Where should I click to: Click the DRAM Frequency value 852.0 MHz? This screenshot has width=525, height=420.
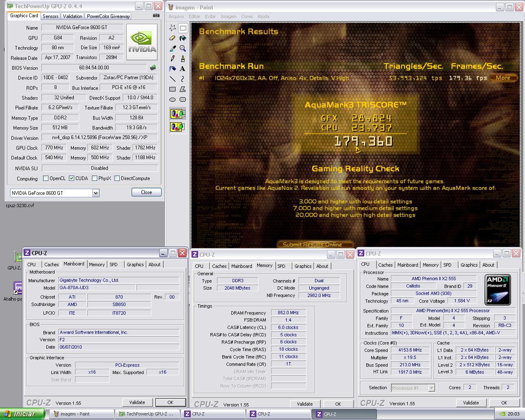(288, 313)
